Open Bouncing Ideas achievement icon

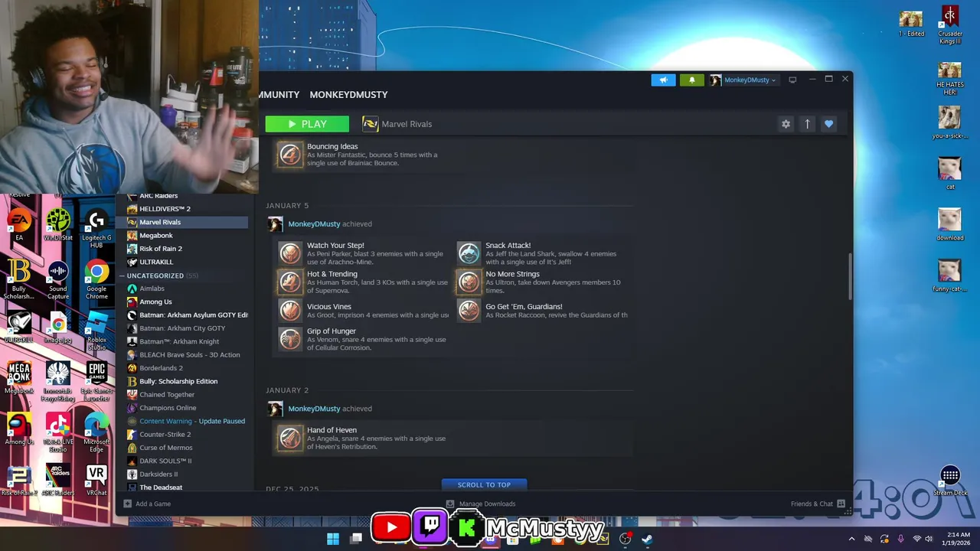tap(289, 155)
